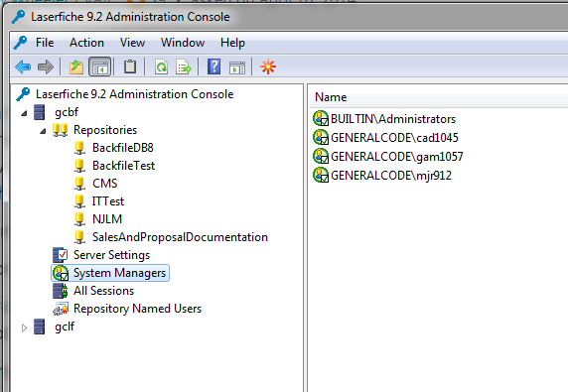The image size is (568, 392).
Task: Click the SalesAndProposalDocumentation repository icon
Action: [x=79, y=237]
